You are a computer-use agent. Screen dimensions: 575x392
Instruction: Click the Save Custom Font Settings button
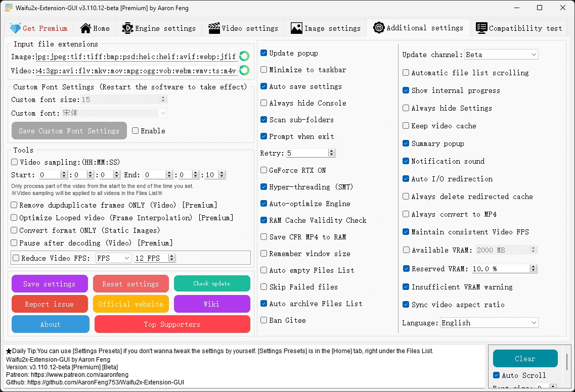69,131
